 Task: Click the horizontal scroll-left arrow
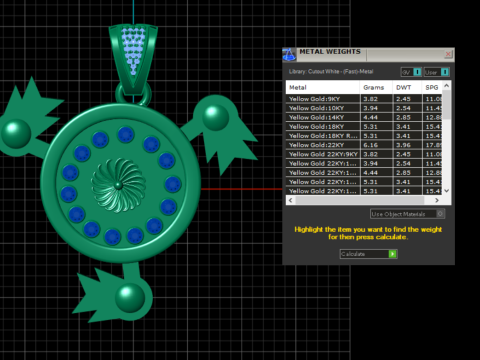[291, 200]
